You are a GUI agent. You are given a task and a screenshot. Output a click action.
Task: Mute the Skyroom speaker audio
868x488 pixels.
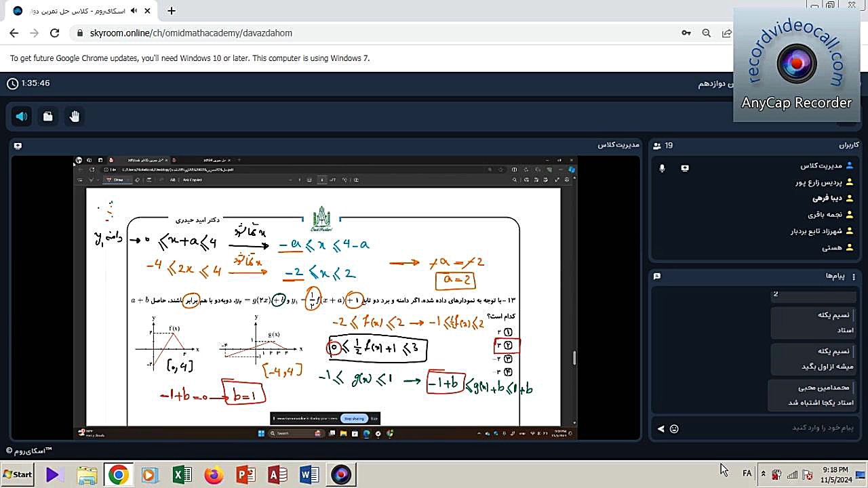tap(22, 117)
